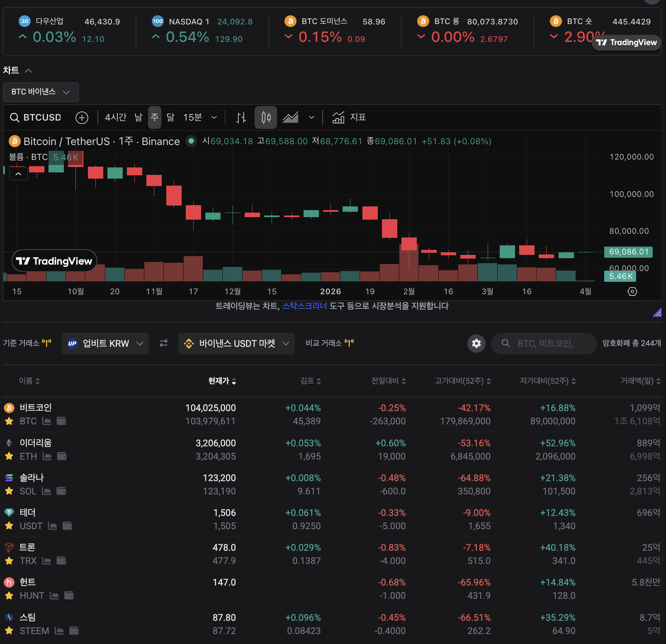Image resolution: width=666 pixels, height=644 pixels.
Task: Switch the chart to bar style
Action: (x=241, y=118)
